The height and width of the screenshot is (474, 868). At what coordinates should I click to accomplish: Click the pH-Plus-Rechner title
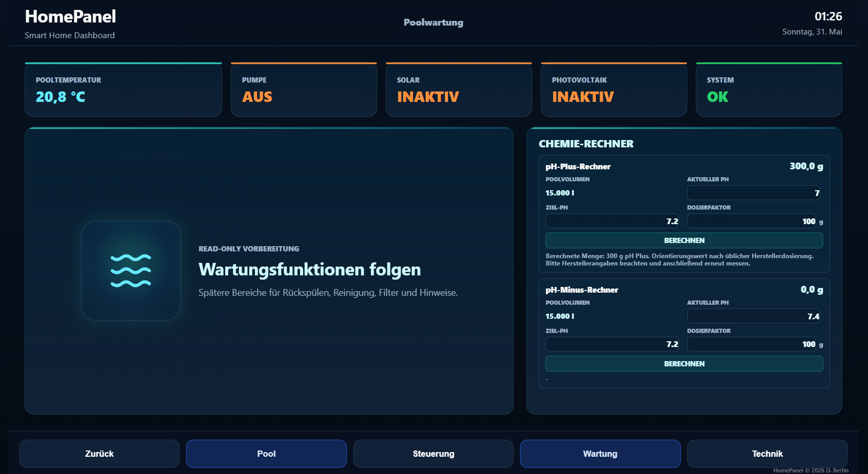578,167
